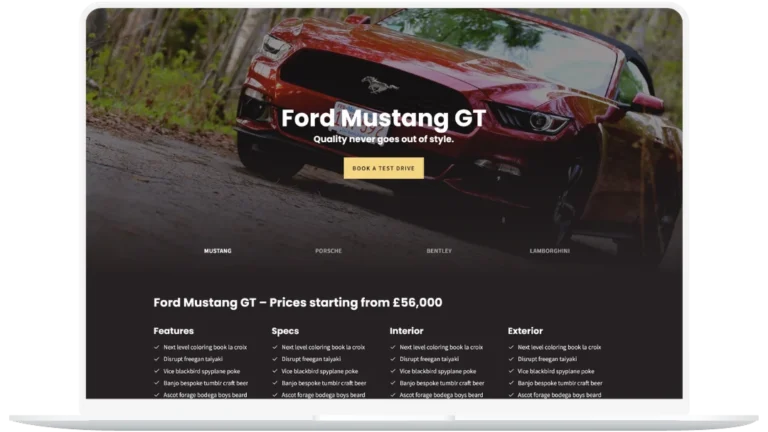The height and width of the screenshot is (432, 768).
Task: Click 'Ascot forage bodega boys beard' under Specs
Action: (x=323, y=395)
